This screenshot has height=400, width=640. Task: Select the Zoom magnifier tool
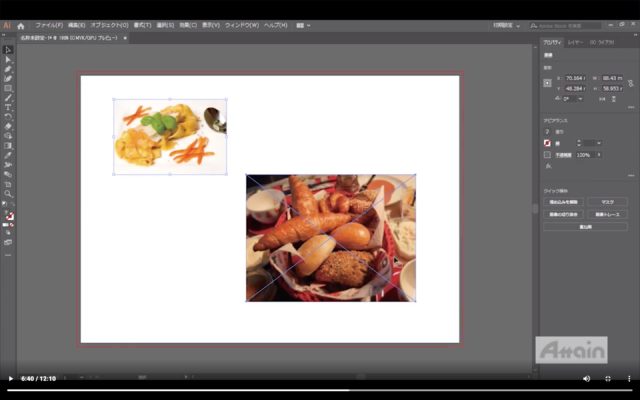pyautogui.click(x=8, y=194)
